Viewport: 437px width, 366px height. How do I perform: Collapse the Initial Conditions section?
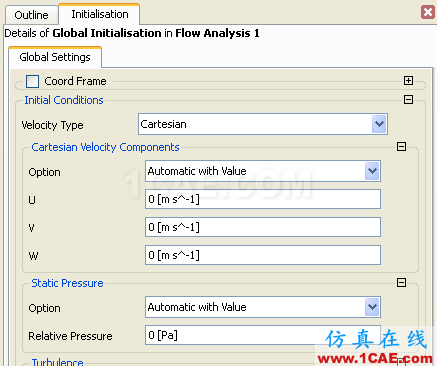pos(408,99)
